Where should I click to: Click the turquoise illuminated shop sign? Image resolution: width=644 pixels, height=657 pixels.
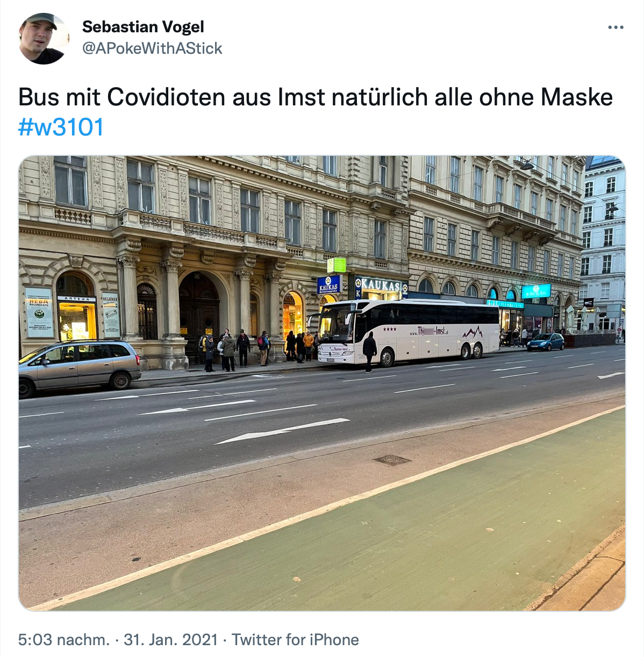(x=536, y=291)
